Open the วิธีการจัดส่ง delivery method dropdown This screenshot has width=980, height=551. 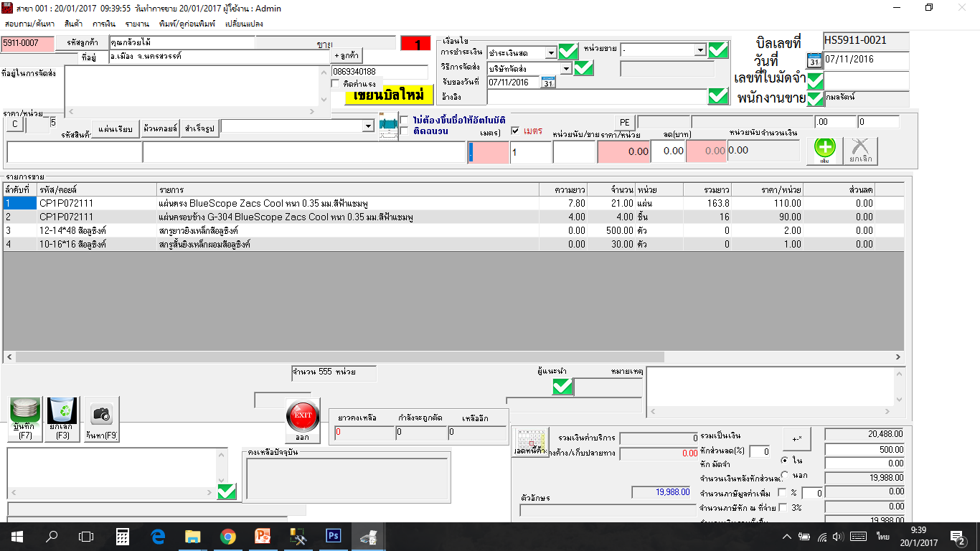566,68
